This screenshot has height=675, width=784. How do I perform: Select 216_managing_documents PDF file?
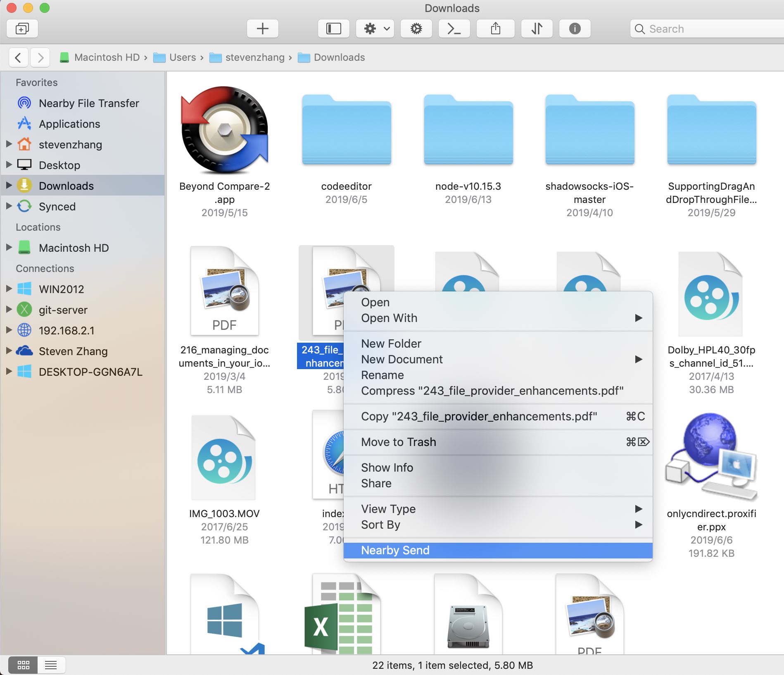225,291
